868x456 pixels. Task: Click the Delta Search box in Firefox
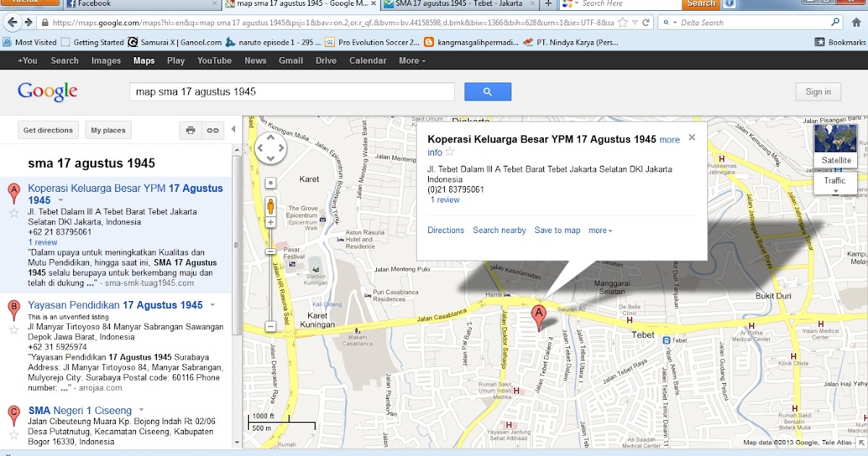click(x=751, y=22)
